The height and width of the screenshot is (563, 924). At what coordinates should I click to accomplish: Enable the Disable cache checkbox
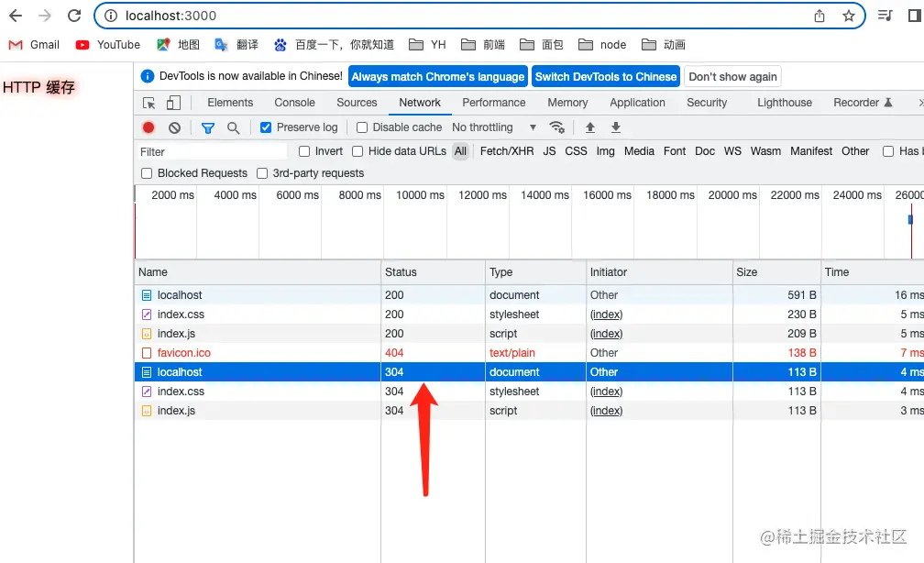pos(362,127)
